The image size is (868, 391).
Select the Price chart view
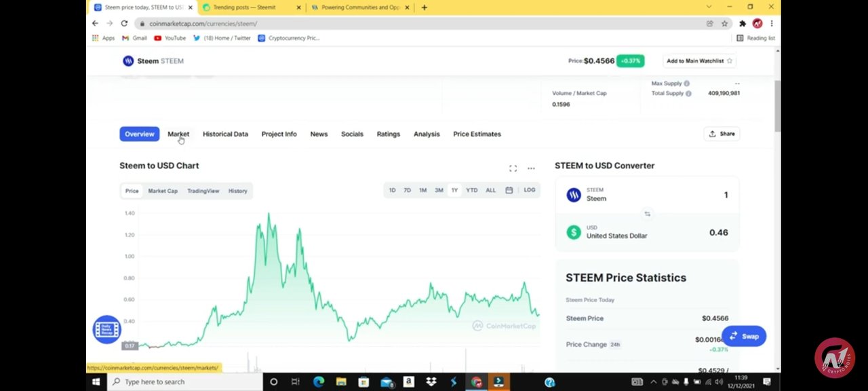(x=132, y=191)
